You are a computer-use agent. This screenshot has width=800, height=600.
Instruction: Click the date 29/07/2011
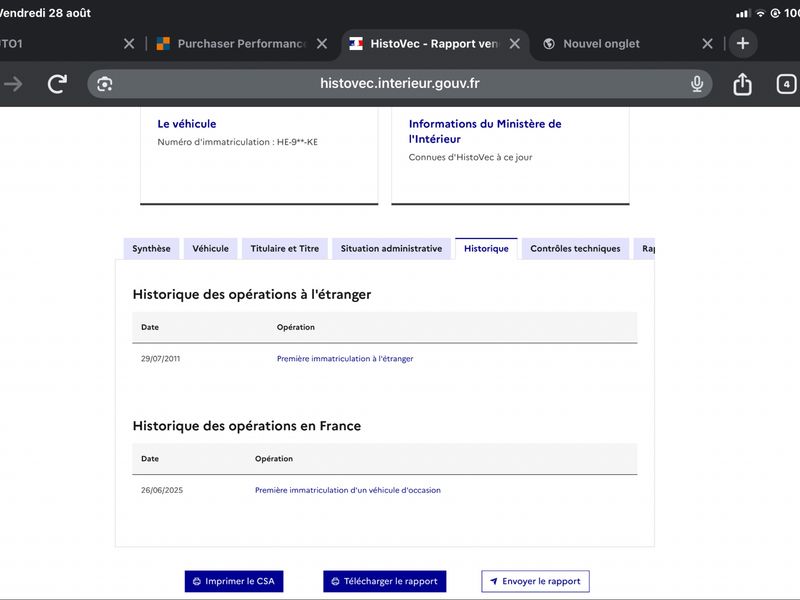point(160,359)
